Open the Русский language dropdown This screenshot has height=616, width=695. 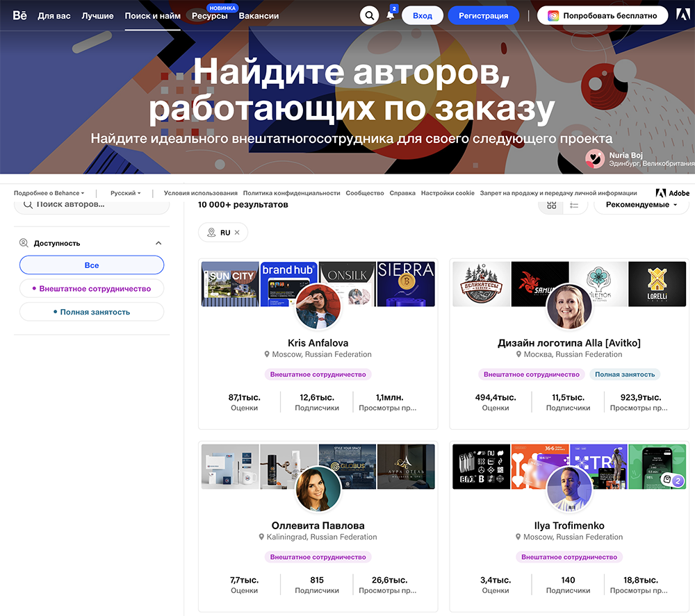(125, 193)
